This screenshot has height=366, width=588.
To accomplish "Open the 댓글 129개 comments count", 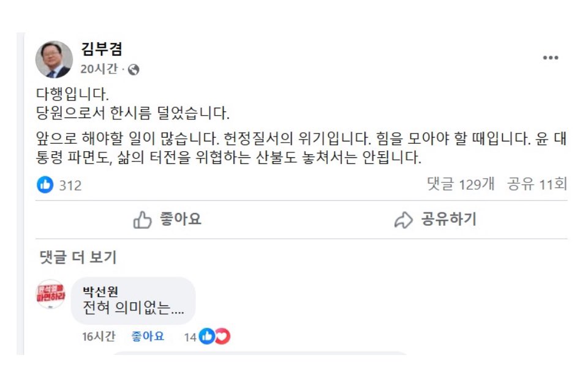I will tap(461, 184).
